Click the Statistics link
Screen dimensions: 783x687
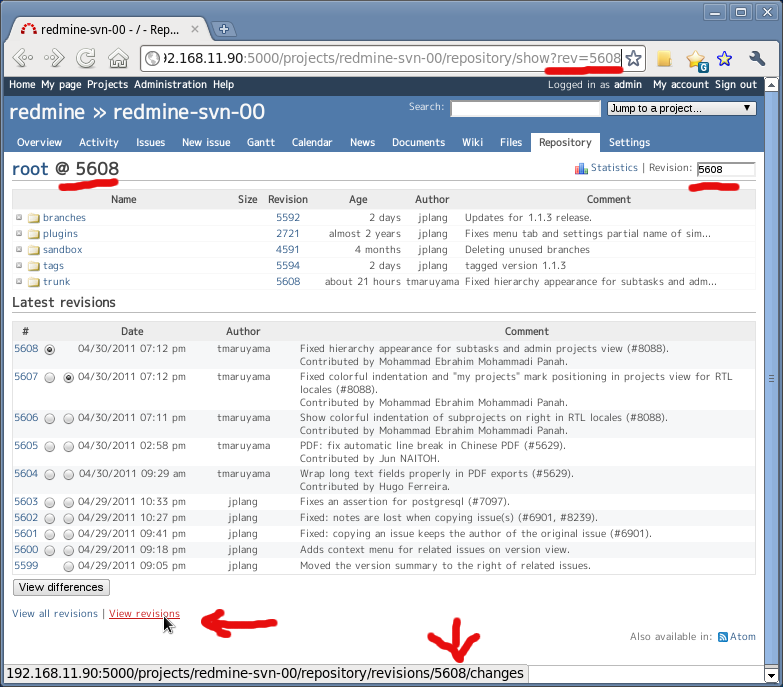614,168
